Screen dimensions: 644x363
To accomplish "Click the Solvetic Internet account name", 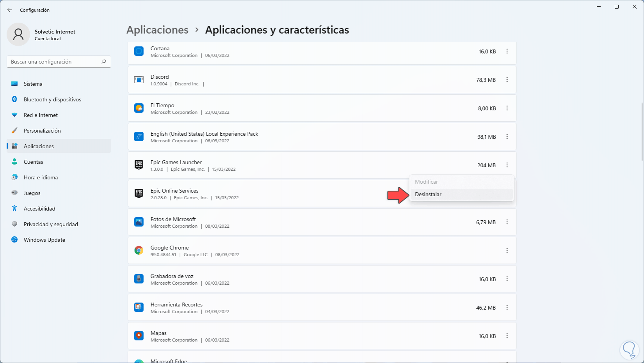I will click(x=55, y=32).
